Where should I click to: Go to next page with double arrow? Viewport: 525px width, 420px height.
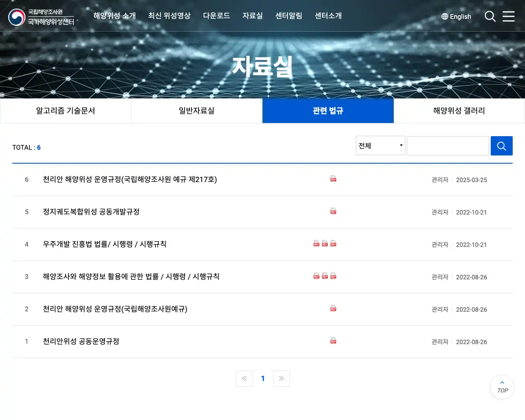click(x=281, y=379)
